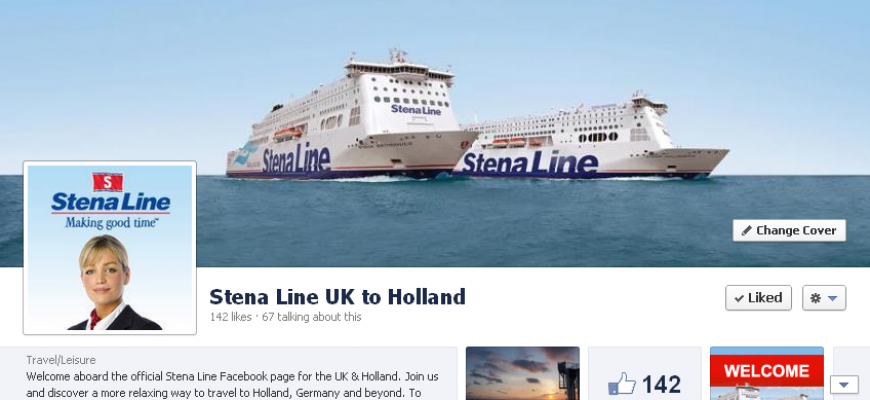Click the gear icon beside Liked
Screen dimensions: 870x400
click(815, 298)
